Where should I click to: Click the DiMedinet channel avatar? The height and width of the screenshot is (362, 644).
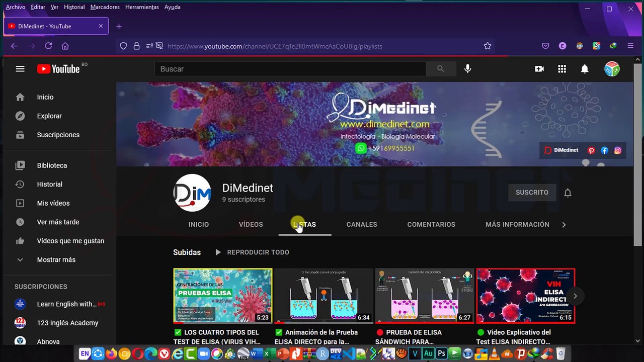point(192,193)
